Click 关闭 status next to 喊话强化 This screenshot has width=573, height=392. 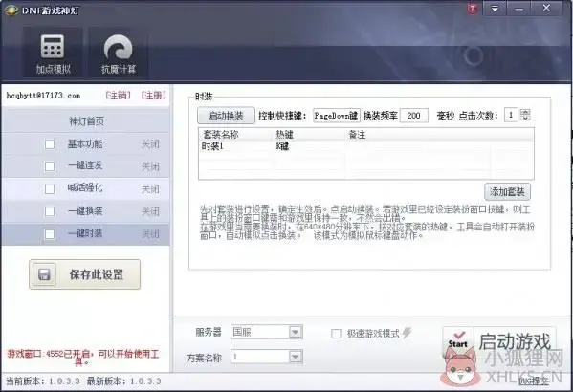tap(150, 189)
